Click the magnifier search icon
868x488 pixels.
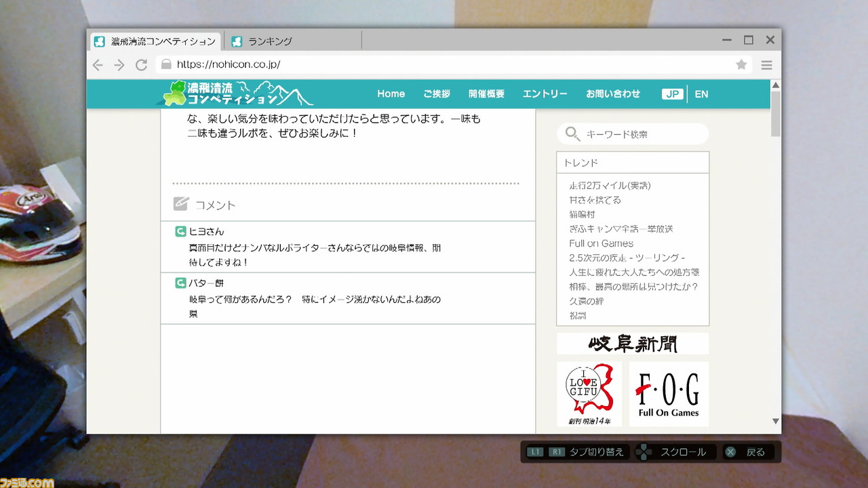[572, 133]
